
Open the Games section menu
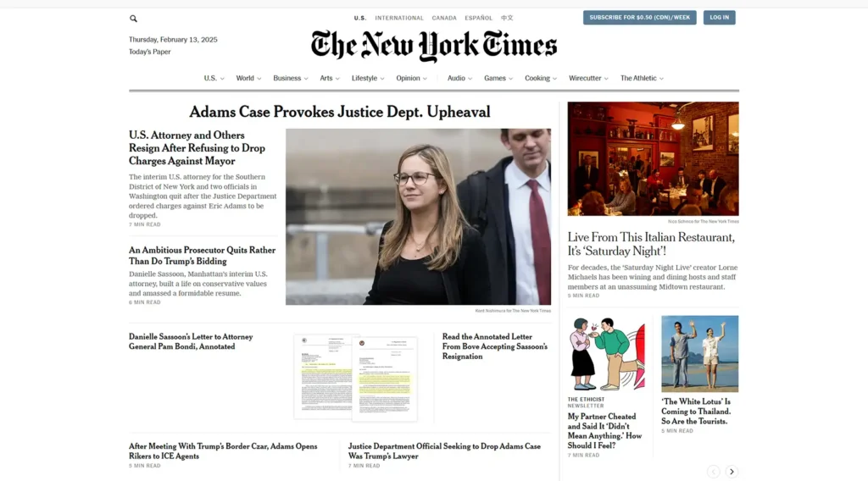tap(498, 79)
